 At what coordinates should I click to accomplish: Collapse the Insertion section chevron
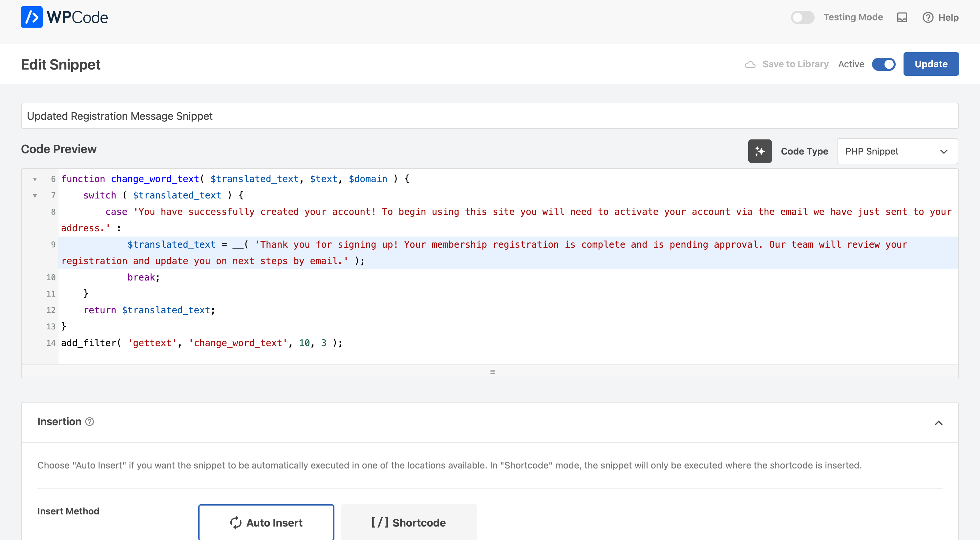[938, 423]
